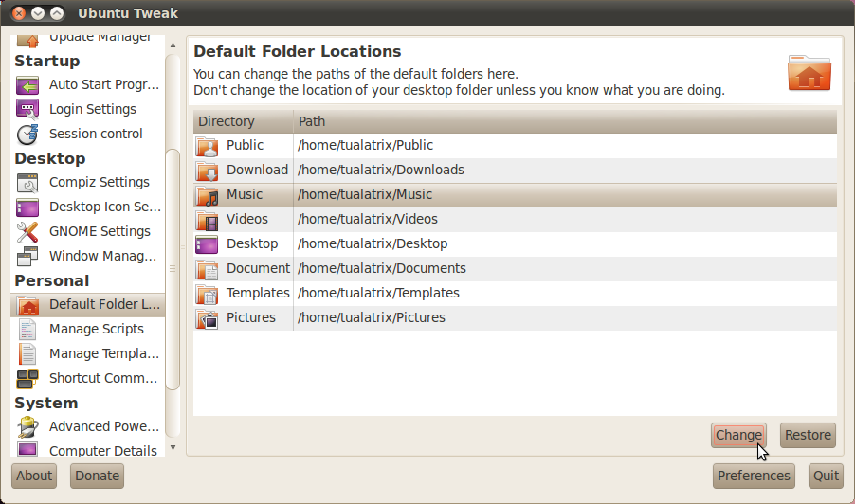Click the Path column header
The image size is (855, 504).
tap(565, 121)
